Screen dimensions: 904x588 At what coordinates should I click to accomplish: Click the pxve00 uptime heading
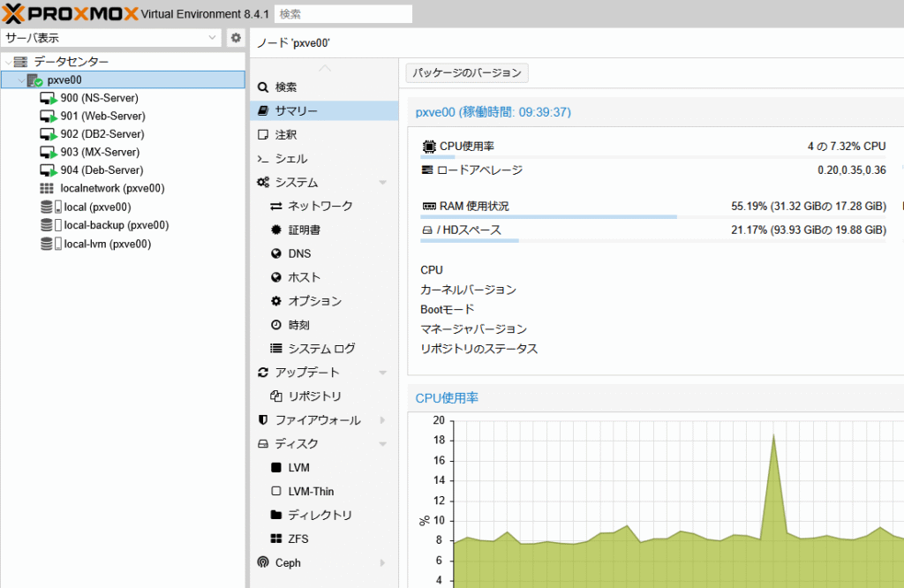493,112
